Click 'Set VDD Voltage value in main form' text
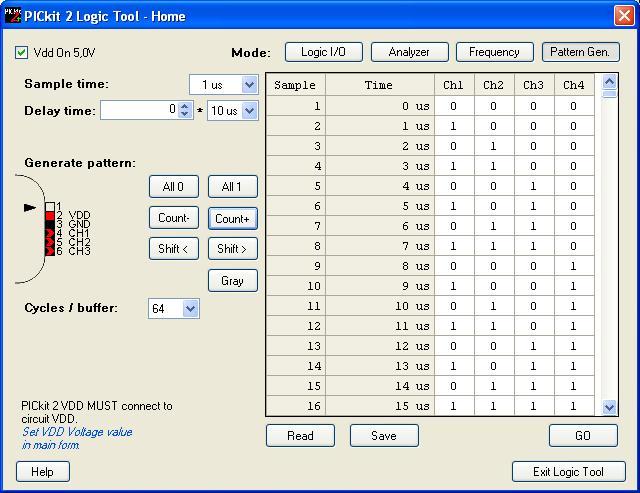 (77, 438)
